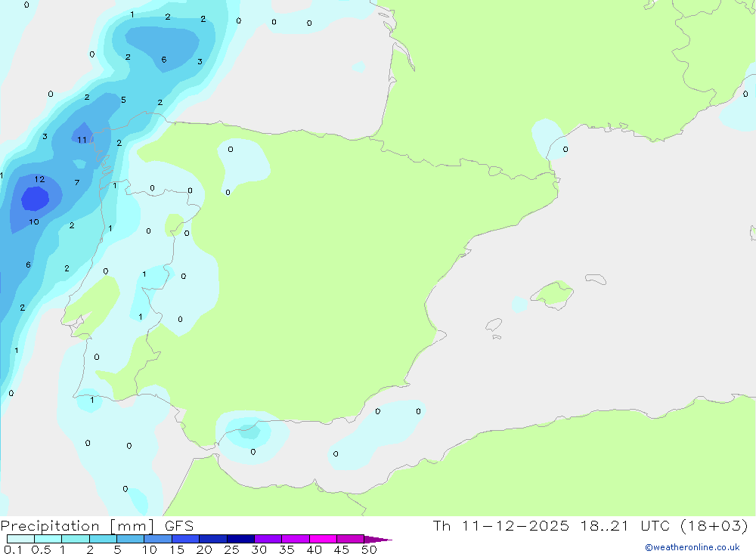
Task: Open the weatheronline.co.uk credit link
Action: click(x=692, y=547)
